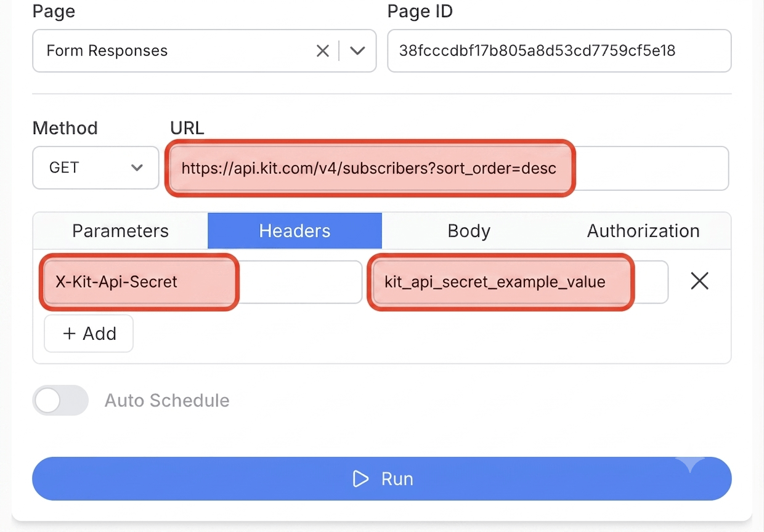Viewport: 764px width, 532px height.
Task: Add a new header with + Add
Action: coord(89,334)
